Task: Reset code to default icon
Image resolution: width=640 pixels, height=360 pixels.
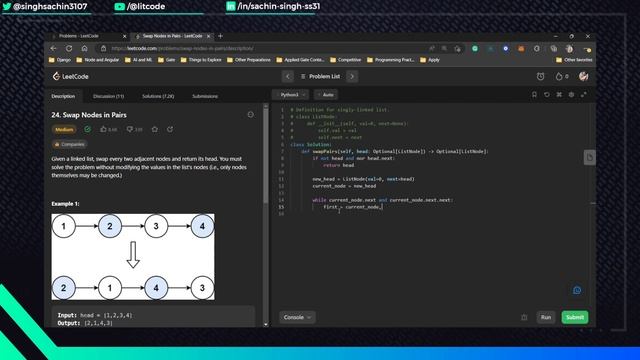Action: pos(547,95)
